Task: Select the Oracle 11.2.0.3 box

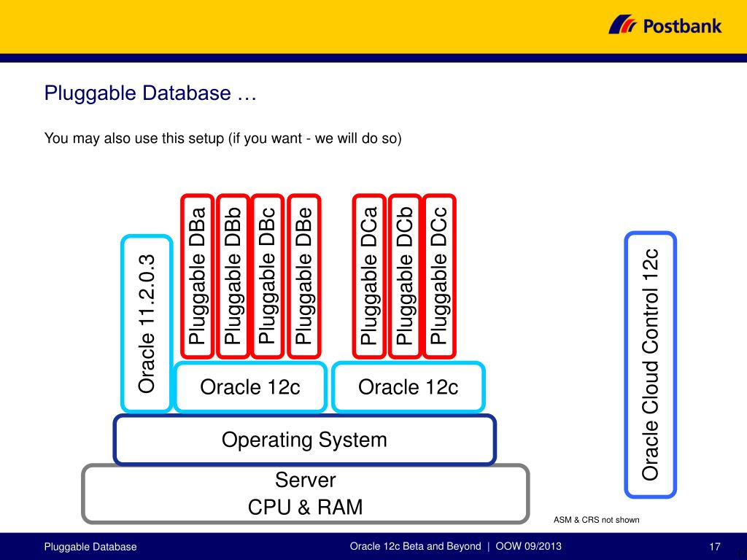Action: [146, 324]
